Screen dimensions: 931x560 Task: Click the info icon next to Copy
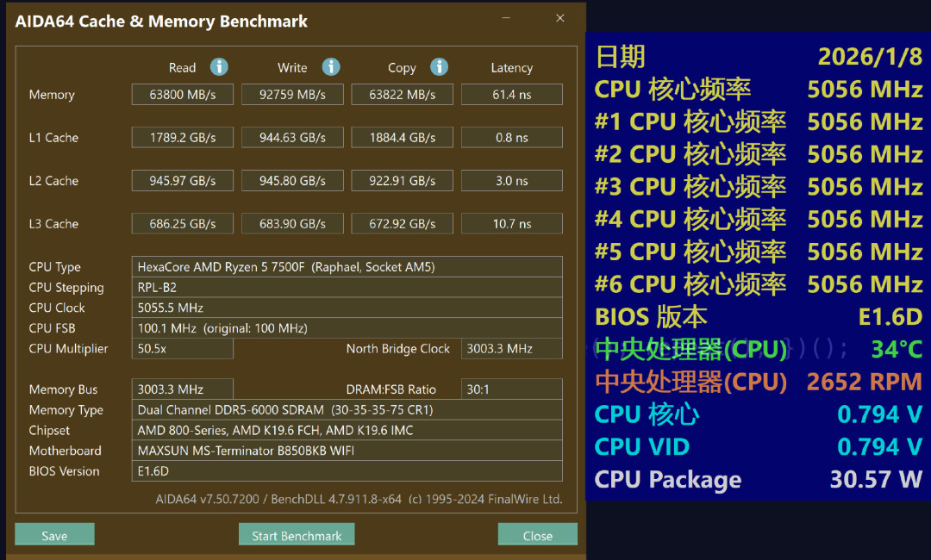pyautogui.click(x=439, y=67)
